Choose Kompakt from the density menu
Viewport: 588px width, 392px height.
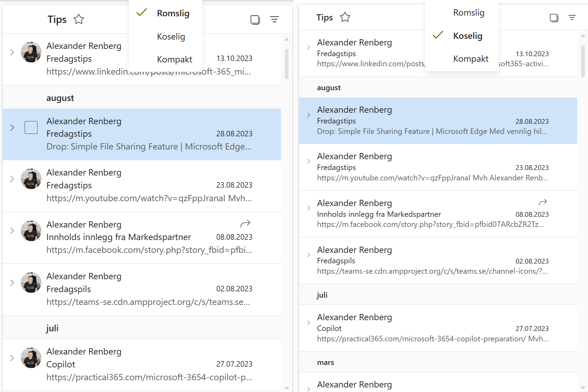[175, 59]
